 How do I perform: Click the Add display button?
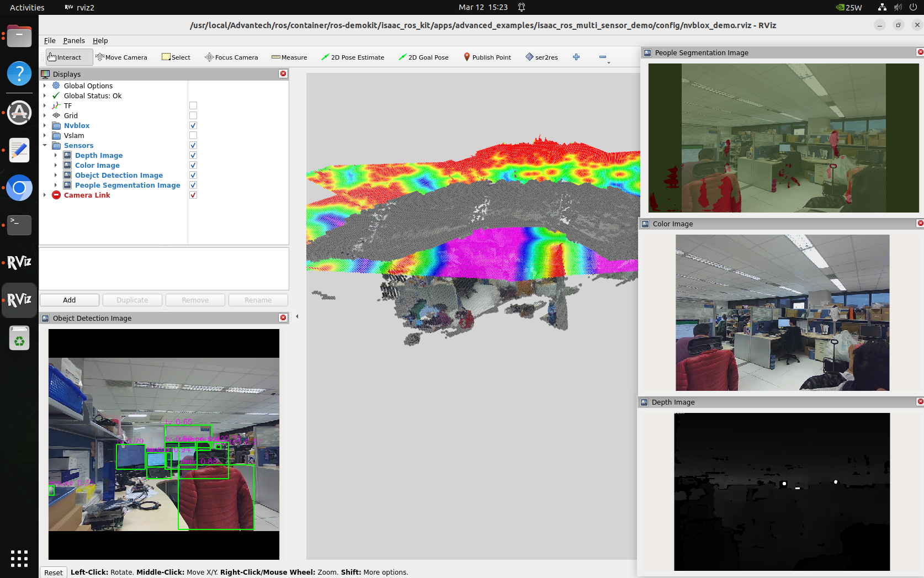click(70, 300)
